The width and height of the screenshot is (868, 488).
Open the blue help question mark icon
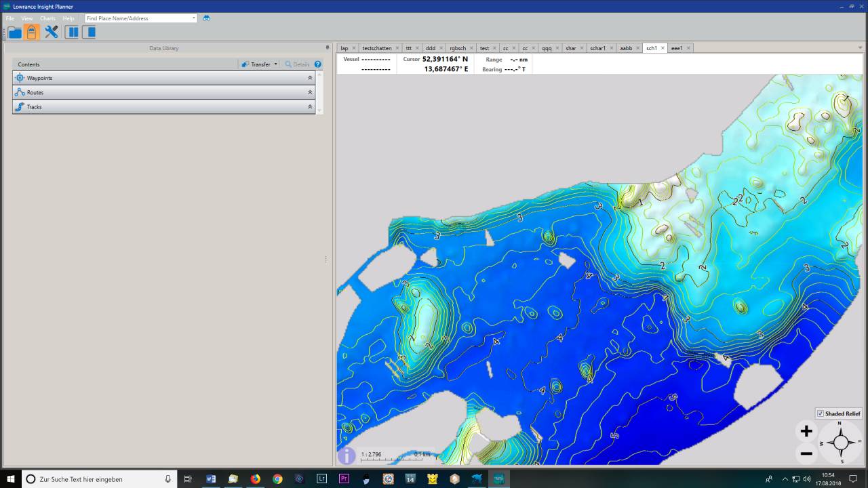(x=317, y=64)
